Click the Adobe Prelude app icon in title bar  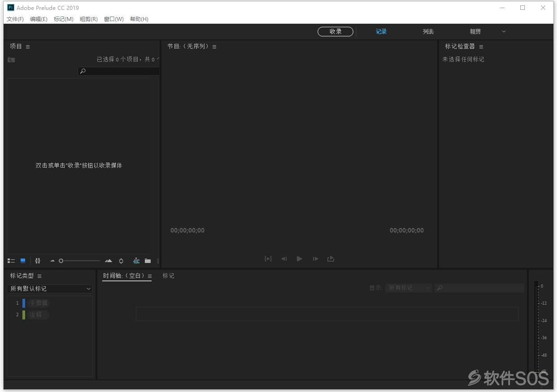(x=11, y=8)
